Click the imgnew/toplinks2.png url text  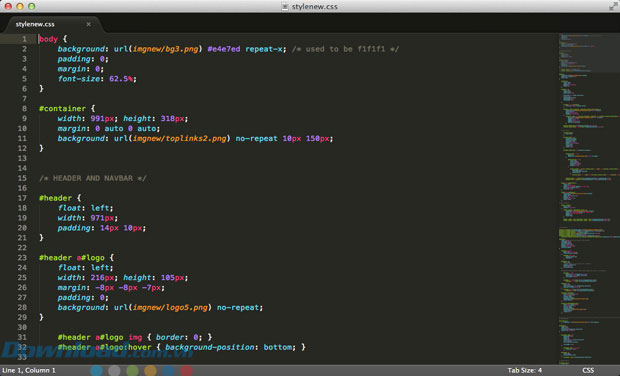[x=180, y=138]
